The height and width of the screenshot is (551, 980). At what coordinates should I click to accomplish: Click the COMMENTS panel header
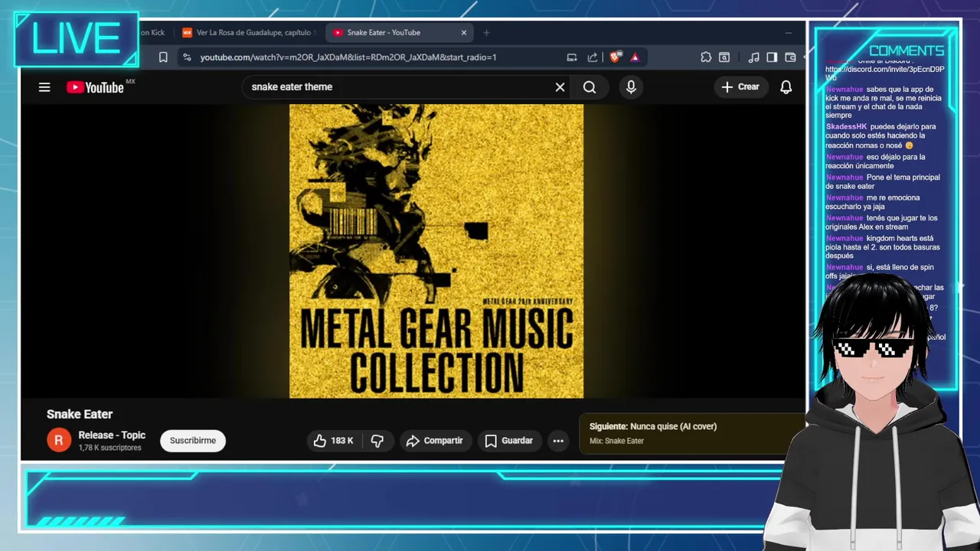point(906,51)
